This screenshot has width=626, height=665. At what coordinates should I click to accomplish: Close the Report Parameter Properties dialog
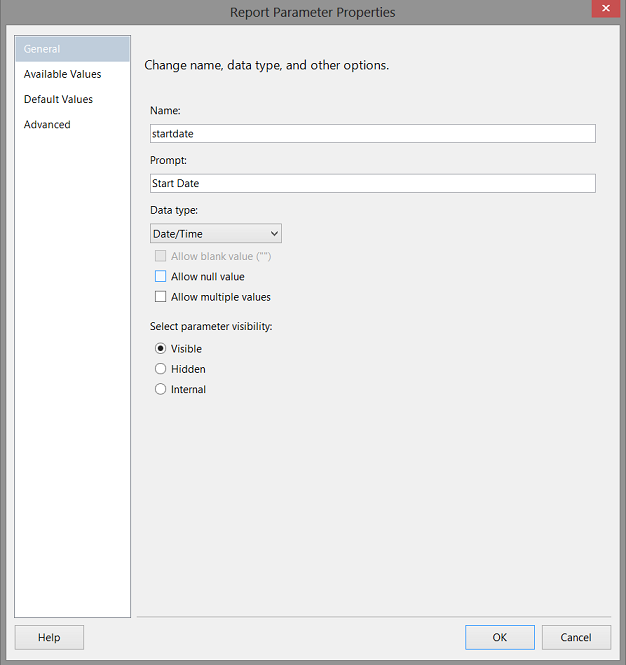point(603,10)
